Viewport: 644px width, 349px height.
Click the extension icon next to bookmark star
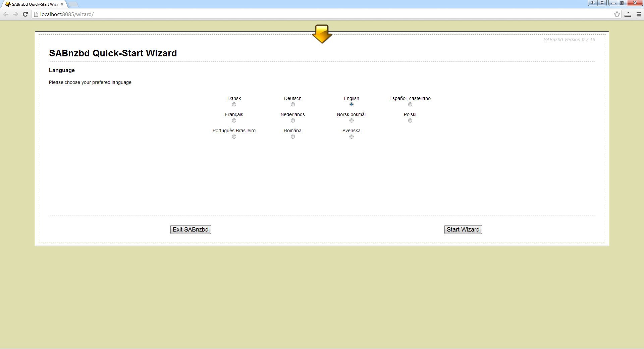tap(628, 14)
